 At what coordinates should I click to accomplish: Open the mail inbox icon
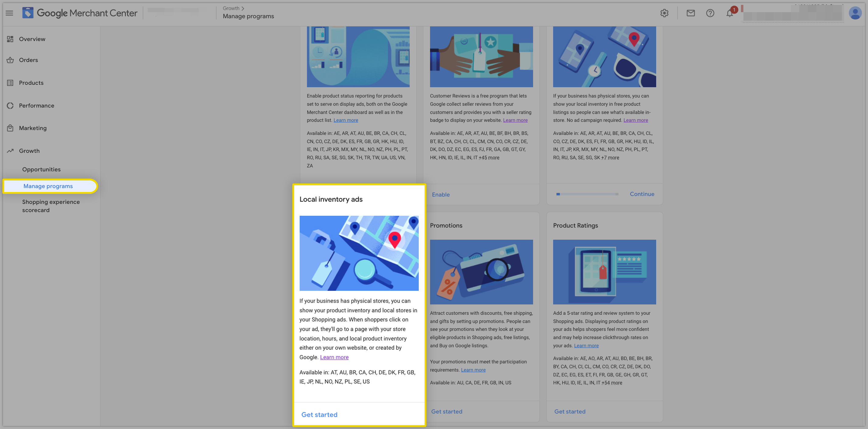[x=691, y=13]
